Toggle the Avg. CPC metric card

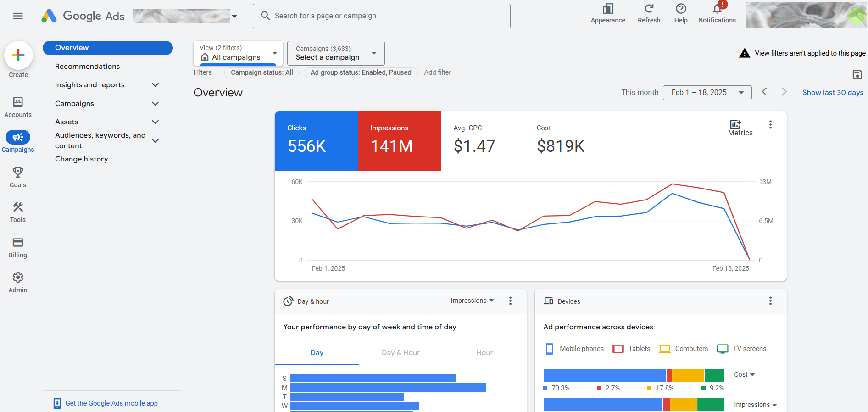point(482,141)
